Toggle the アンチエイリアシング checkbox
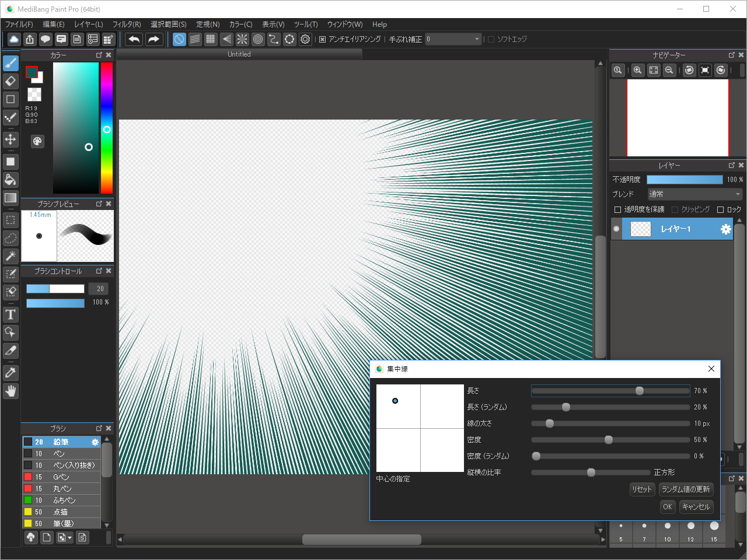Image resolution: width=747 pixels, height=560 pixels. click(322, 39)
